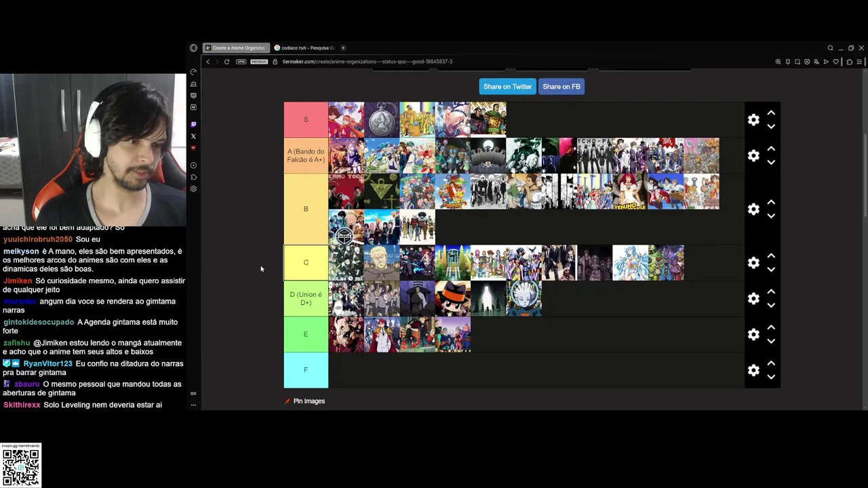The image size is (868, 488).
Task: Move C tier row up with arrow
Action: click(x=771, y=256)
